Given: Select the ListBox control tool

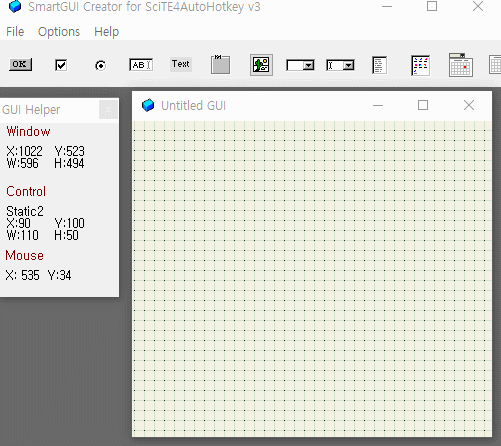Looking at the screenshot, I should pos(379,65).
